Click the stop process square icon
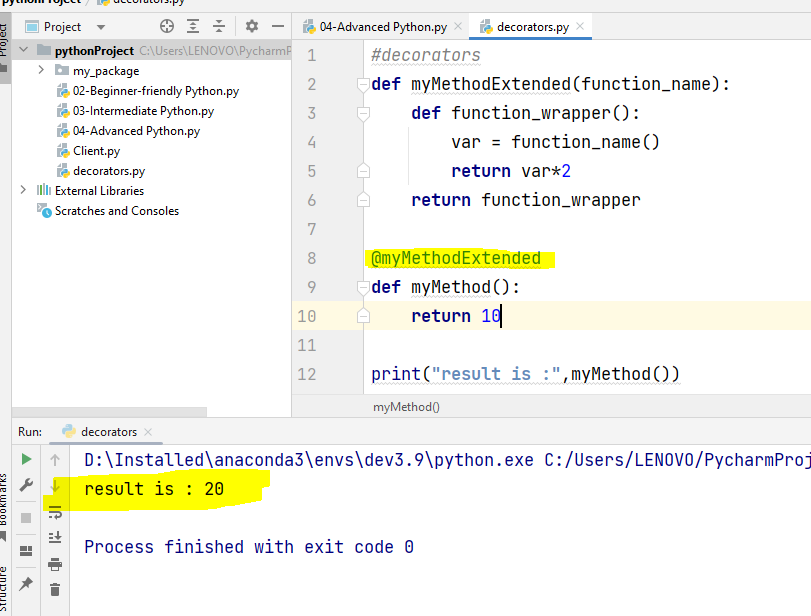This screenshot has width=811, height=616. [26, 518]
